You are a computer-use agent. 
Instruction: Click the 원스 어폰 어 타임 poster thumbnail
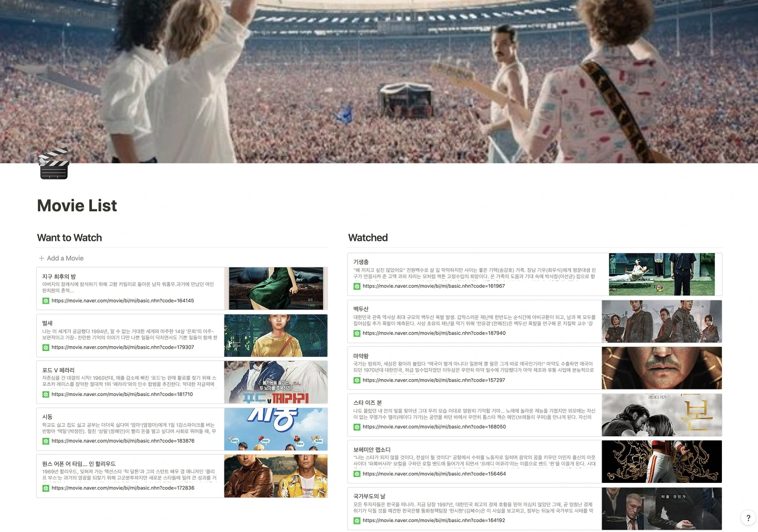(276, 476)
